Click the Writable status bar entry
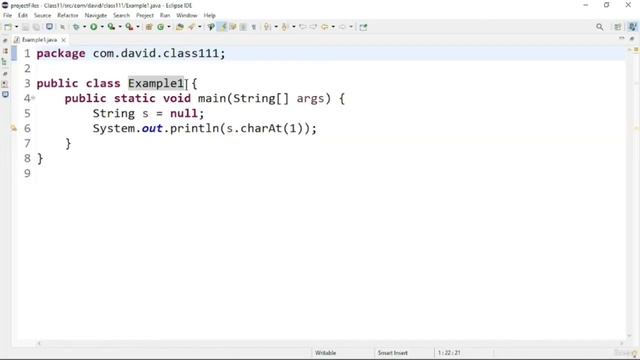This screenshot has height=360, width=640. [x=325, y=353]
